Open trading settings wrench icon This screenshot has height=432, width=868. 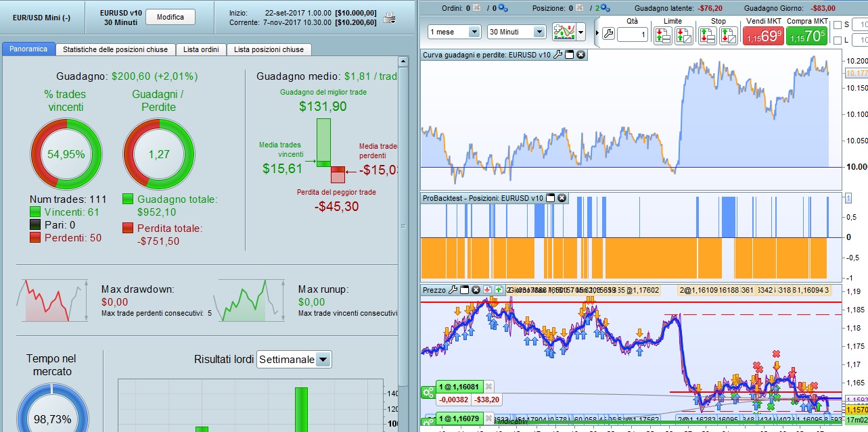pos(608,34)
